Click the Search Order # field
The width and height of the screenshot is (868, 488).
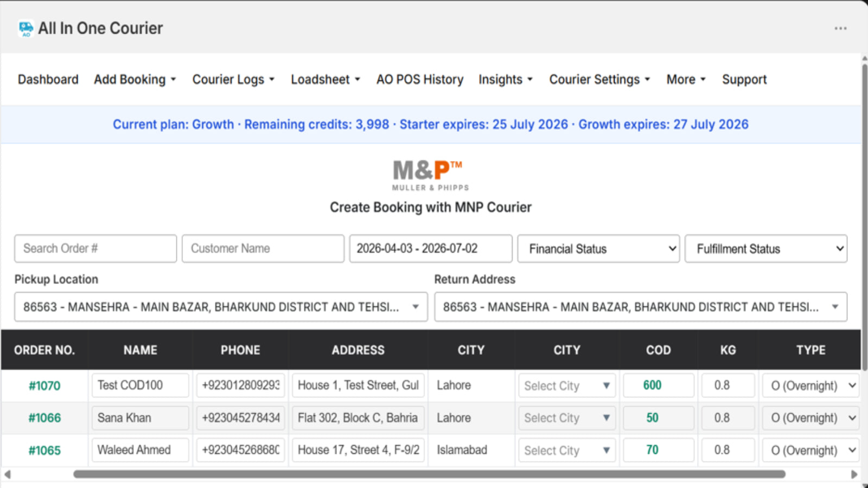(95, 248)
